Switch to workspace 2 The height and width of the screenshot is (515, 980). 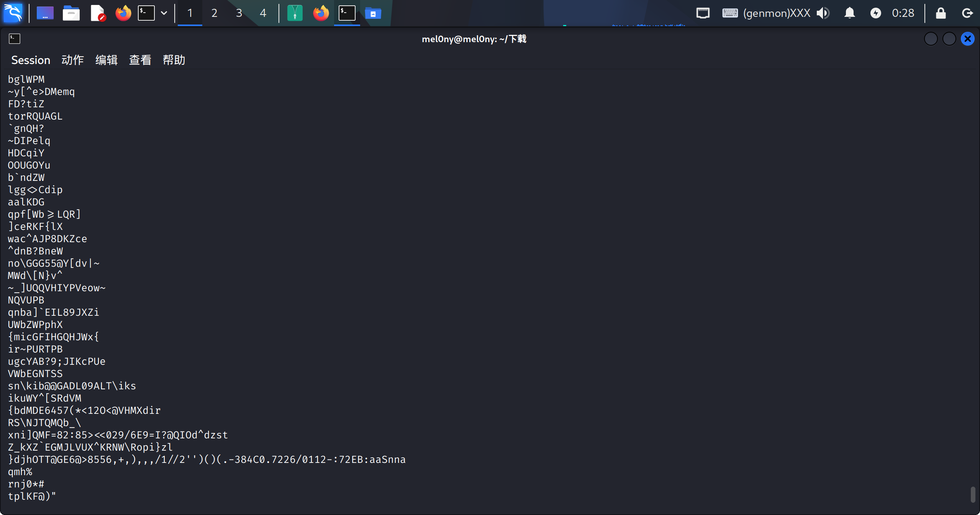[x=214, y=13]
